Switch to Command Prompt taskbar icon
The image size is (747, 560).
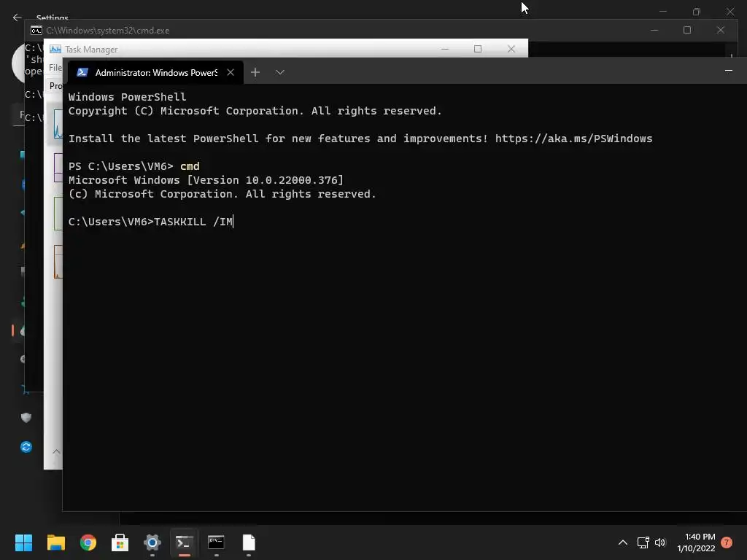[x=216, y=542]
